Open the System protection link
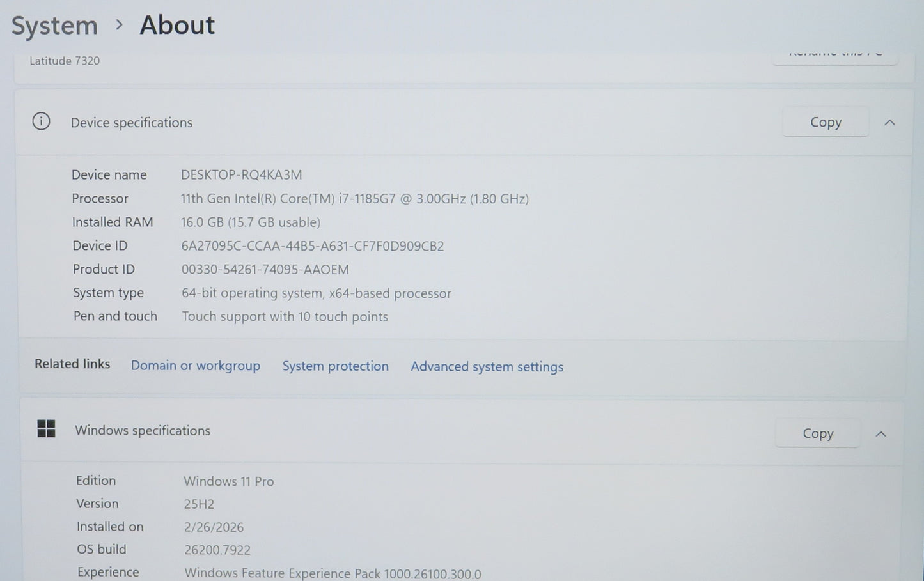The height and width of the screenshot is (581, 924). pyautogui.click(x=335, y=366)
